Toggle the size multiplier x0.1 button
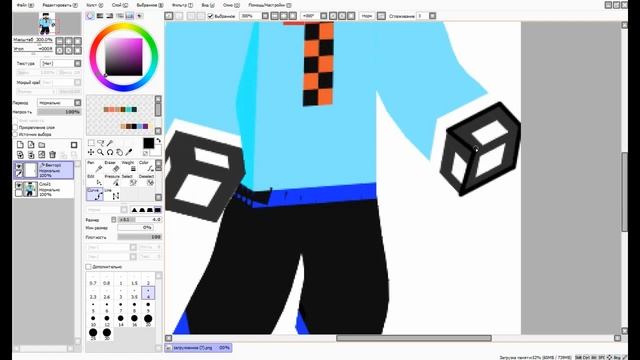 (124, 220)
